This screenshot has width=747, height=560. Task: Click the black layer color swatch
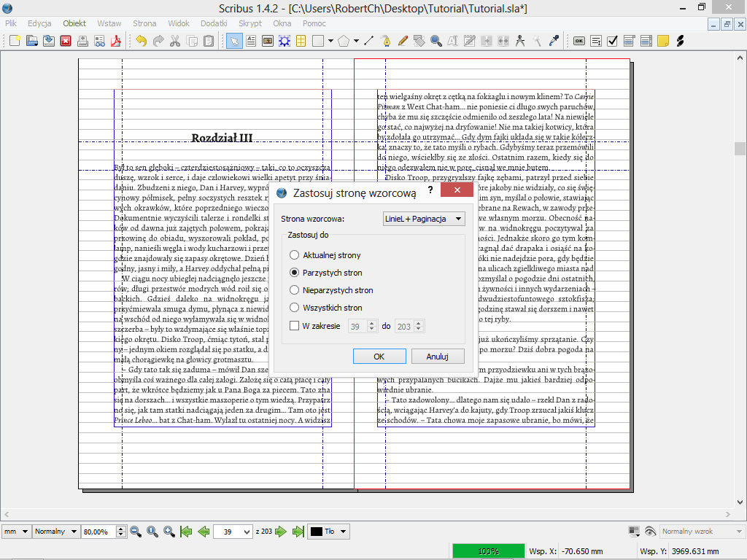click(x=317, y=532)
